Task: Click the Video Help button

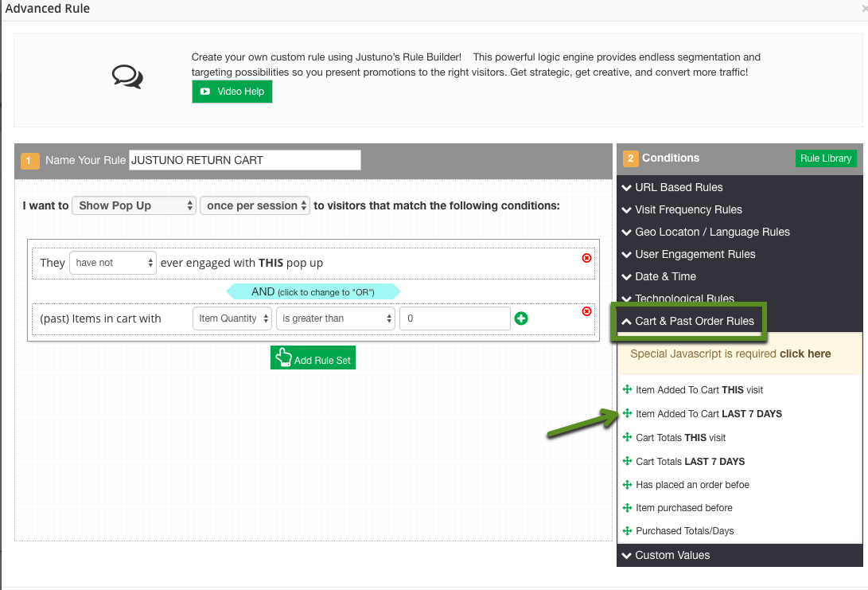Action: [x=232, y=92]
